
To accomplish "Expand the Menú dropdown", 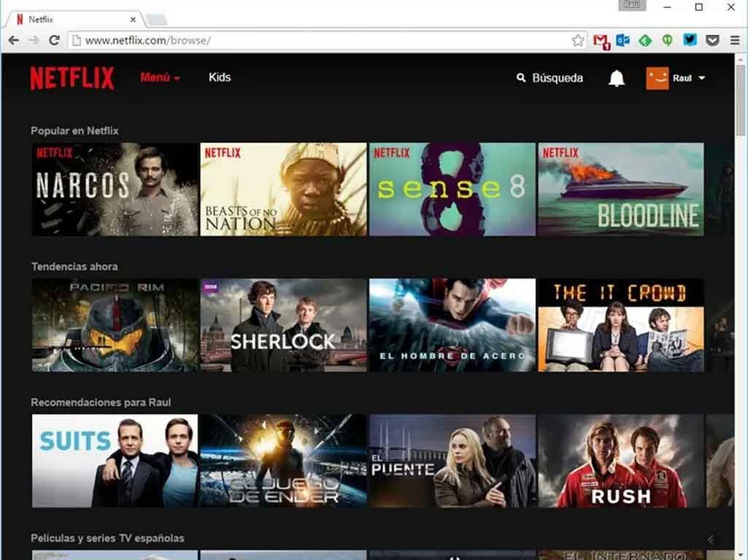I will coord(161,78).
